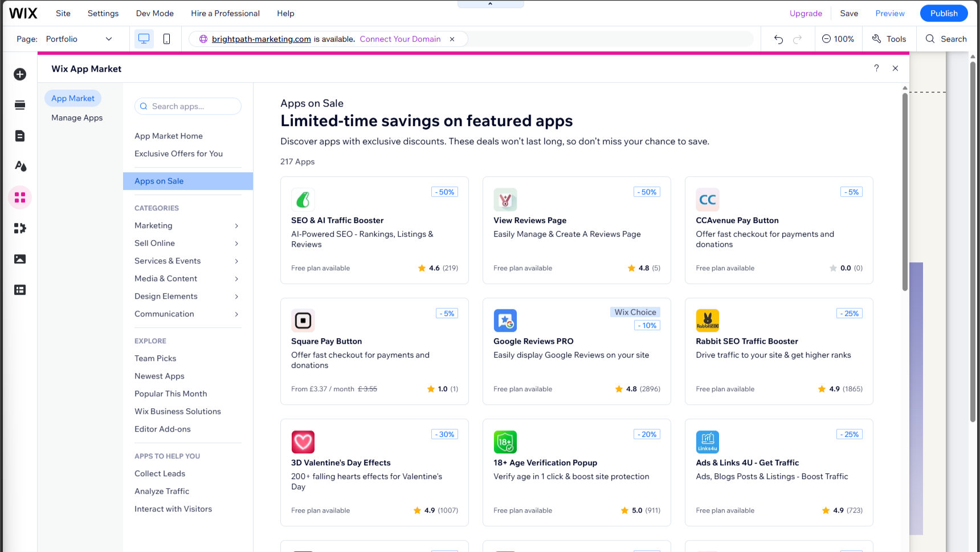Open the Pages & Menu icon in left sidebar
The width and height of the screenshot is (980, 552).
coord(20,136)
